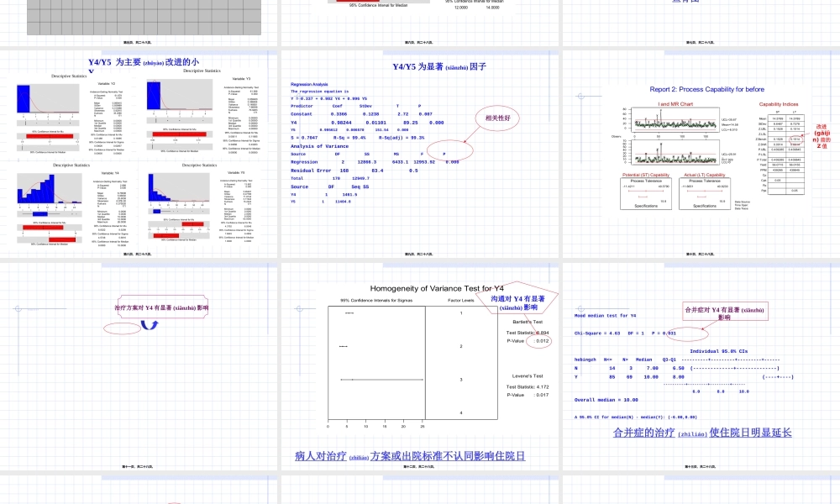
Task: Click the I and MR Chart graph
Action: point(674,134)
